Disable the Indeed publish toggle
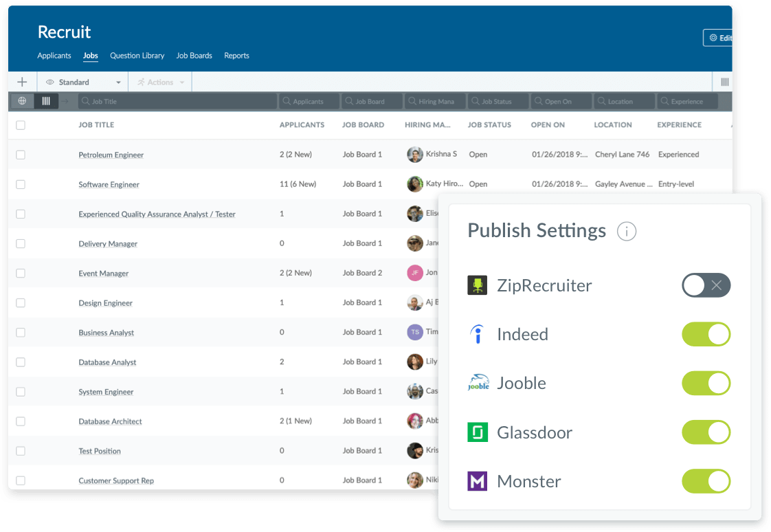The height and width of the screenshot is (532, 771). click(x=706, y=334)
